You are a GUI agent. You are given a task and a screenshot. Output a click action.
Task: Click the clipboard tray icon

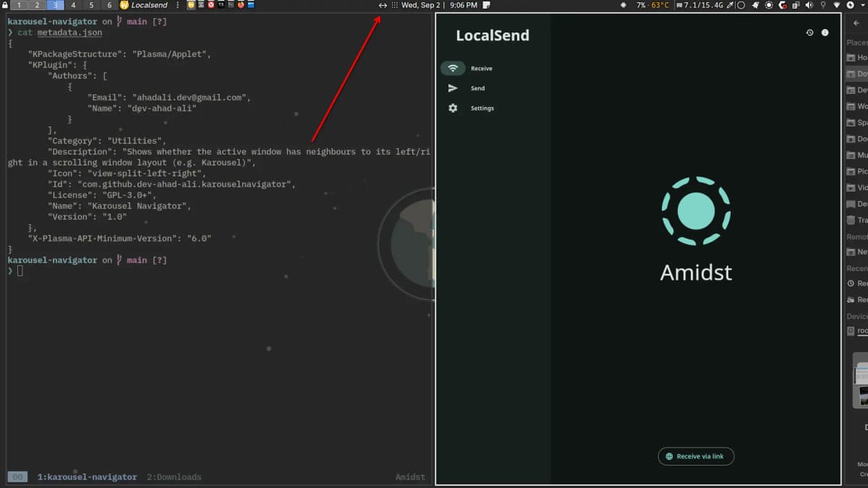point(796,5)
